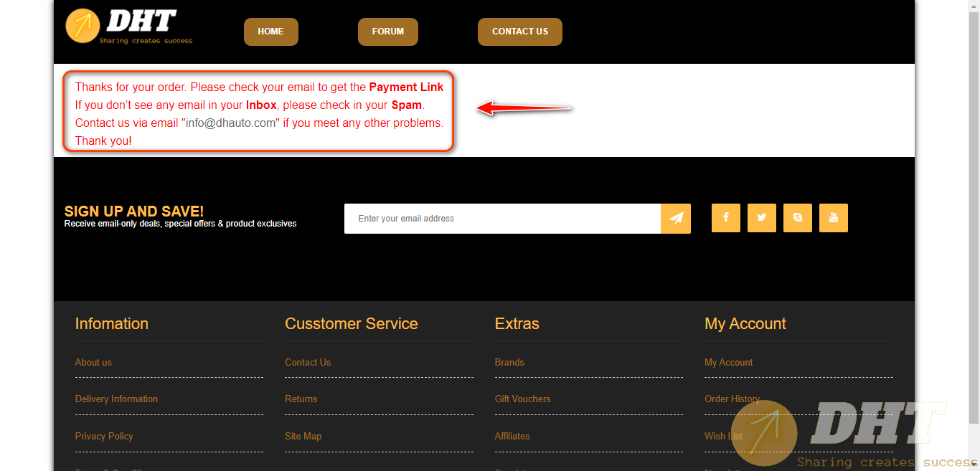This screenshot has height=471, width=980.
Task: Open the Privacy Policy link
Action: (104, 437)
